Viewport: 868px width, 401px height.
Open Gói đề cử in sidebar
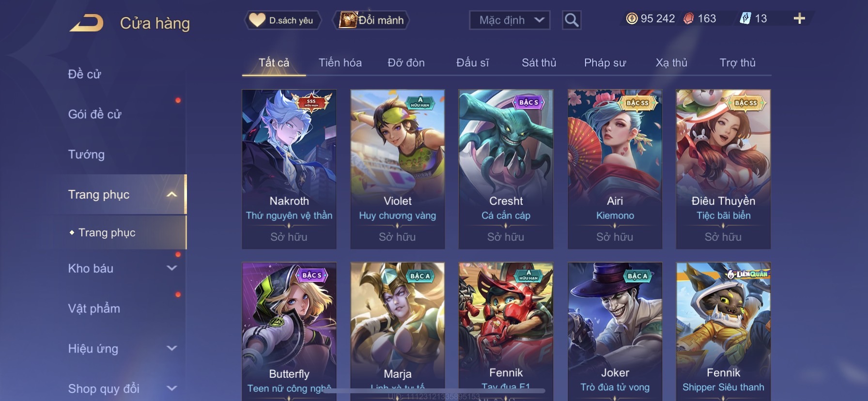point(94,114)
